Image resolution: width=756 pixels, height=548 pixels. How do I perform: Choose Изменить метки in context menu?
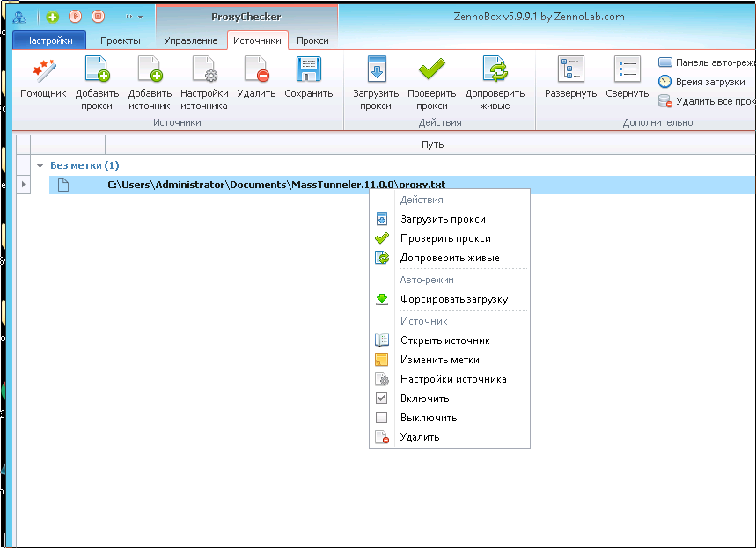[450, 360]
